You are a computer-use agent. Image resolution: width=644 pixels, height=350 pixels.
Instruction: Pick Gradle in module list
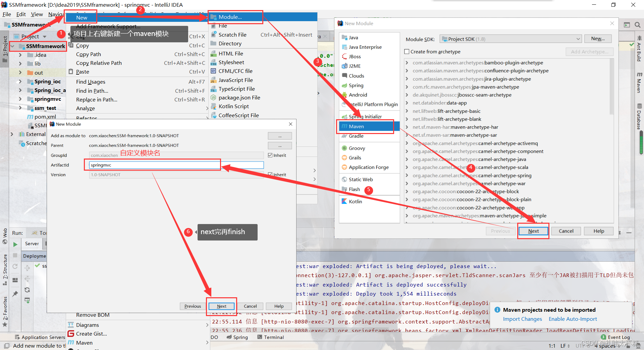[356, 136]
